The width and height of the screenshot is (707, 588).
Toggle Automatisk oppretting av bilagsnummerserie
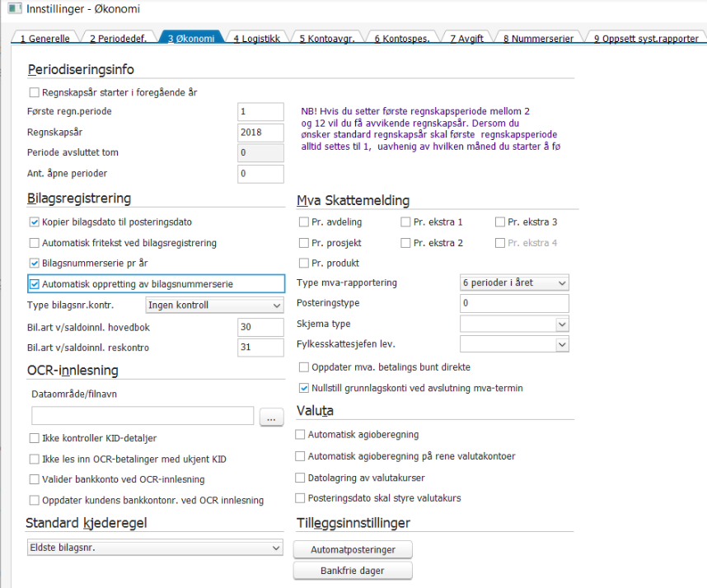click(35, 284)
